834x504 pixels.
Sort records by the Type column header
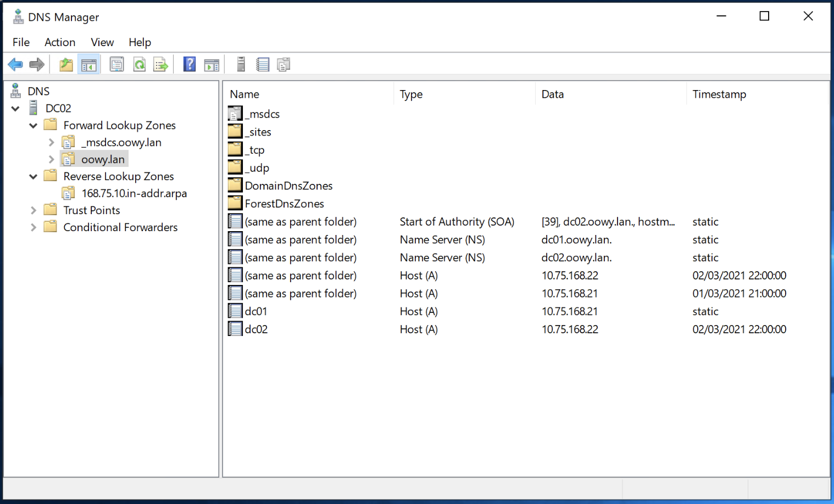[x=411, y=94]
